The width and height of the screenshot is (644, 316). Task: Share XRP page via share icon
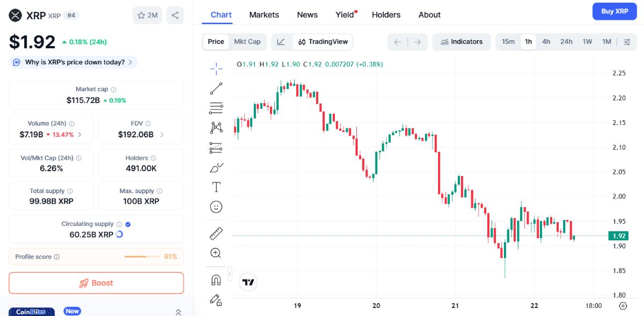[x=175, y=15]
